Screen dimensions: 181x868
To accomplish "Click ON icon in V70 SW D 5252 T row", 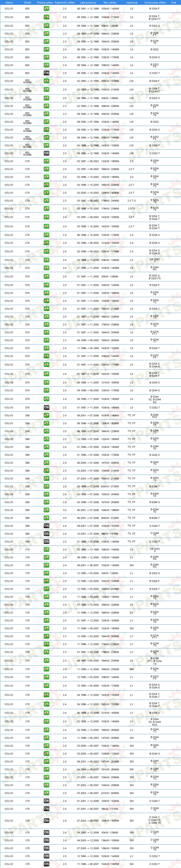I will click(x=47, y=864).
